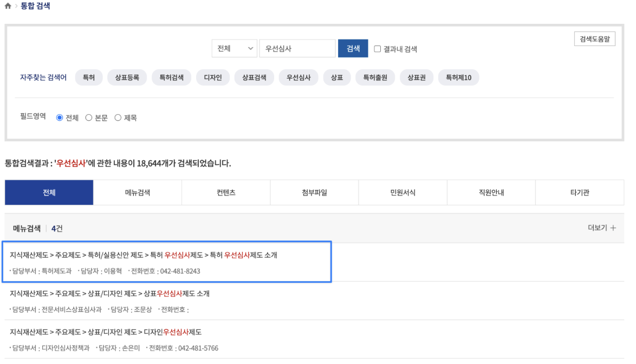Switch to the 메뉴검색 tab
This screenshot has height=364, width=636.
(x=137, y=192)
